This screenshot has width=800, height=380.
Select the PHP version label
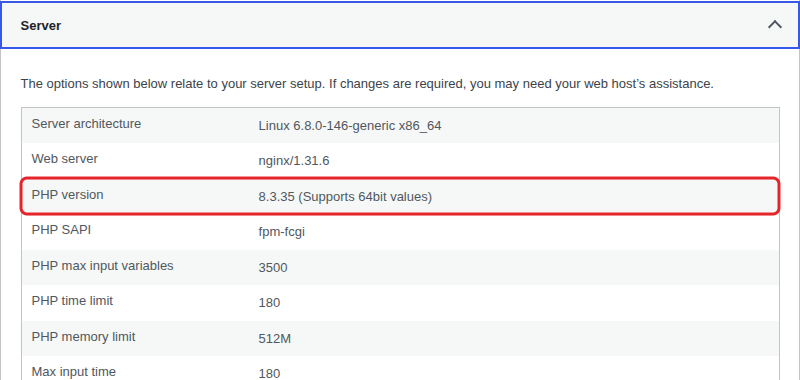coord(67,195)
